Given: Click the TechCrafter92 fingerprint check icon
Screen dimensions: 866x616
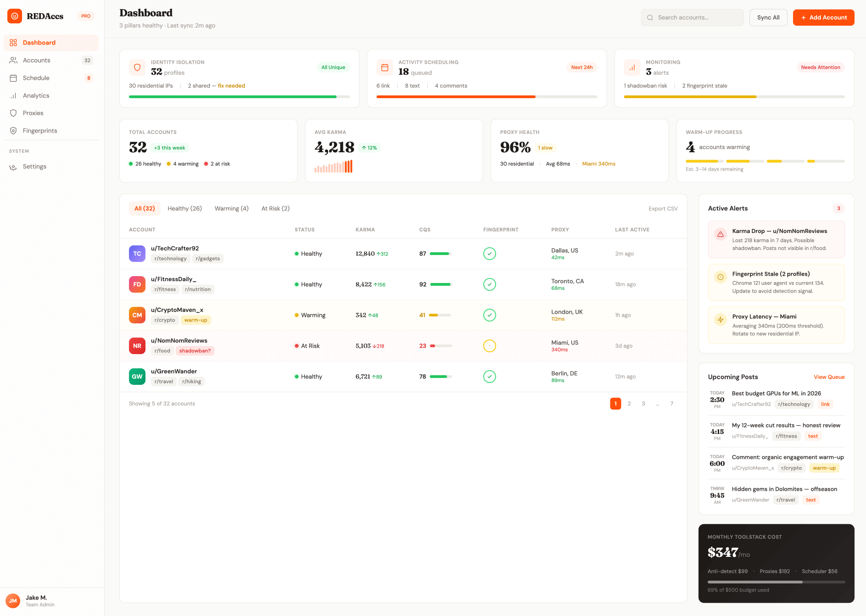Looking at the screenshot, I should coord(489,254).
